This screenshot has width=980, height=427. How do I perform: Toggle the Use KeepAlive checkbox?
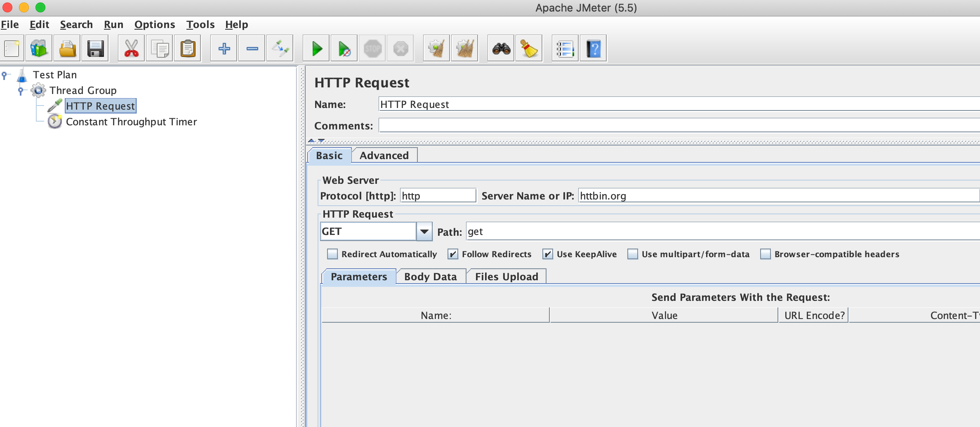pos(548,254)
